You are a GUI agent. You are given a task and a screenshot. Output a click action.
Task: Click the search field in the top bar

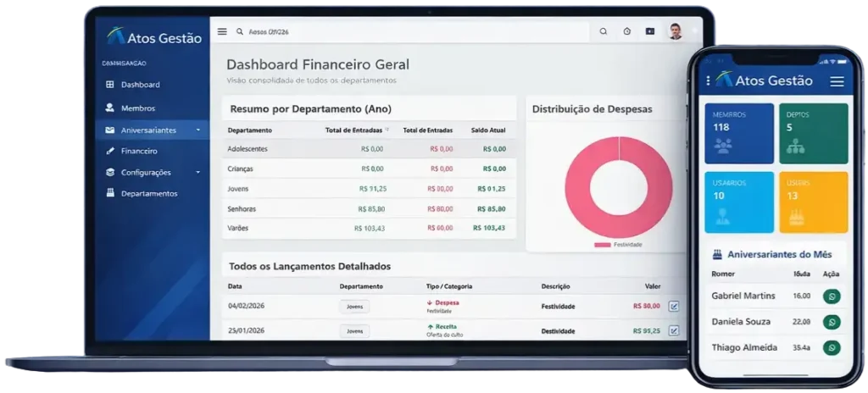click(x=407, y=31)
